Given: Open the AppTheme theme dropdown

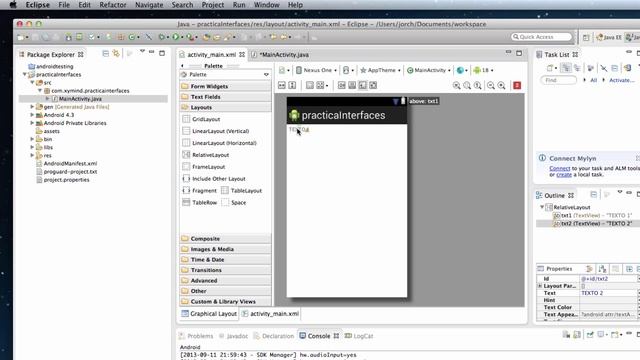Looking at the screenshot, I should coord(380,70).
